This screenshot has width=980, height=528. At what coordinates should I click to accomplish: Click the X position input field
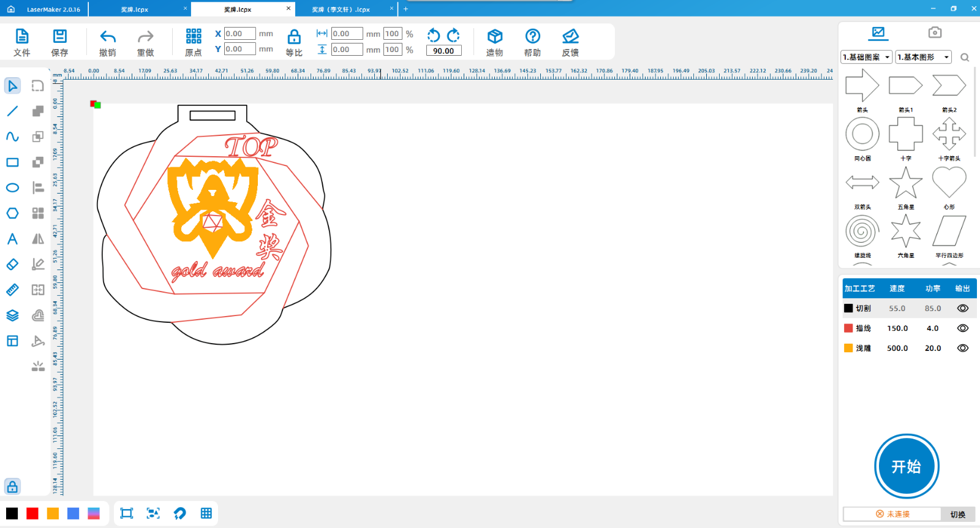point(239,34)
